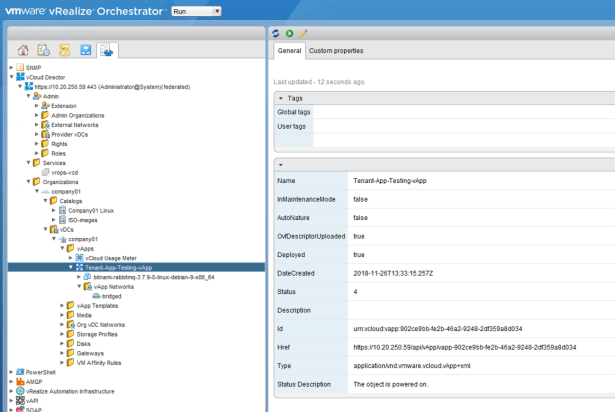This screenshot has width=615, height=412.
Task: Select the vCloud Usage Meter vApp
Action: point(120,258)
